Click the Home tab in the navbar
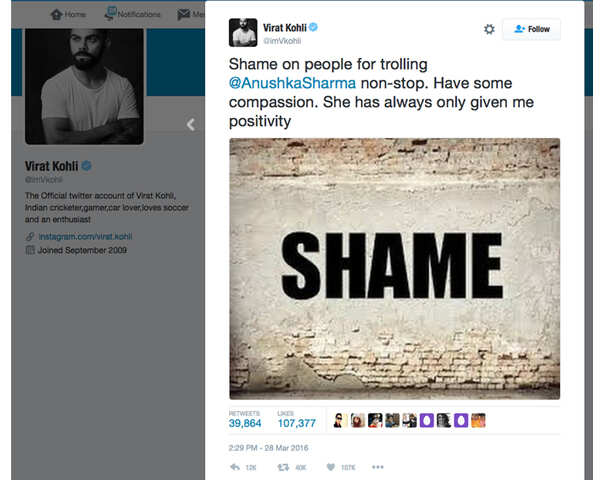 pos(68,14)
